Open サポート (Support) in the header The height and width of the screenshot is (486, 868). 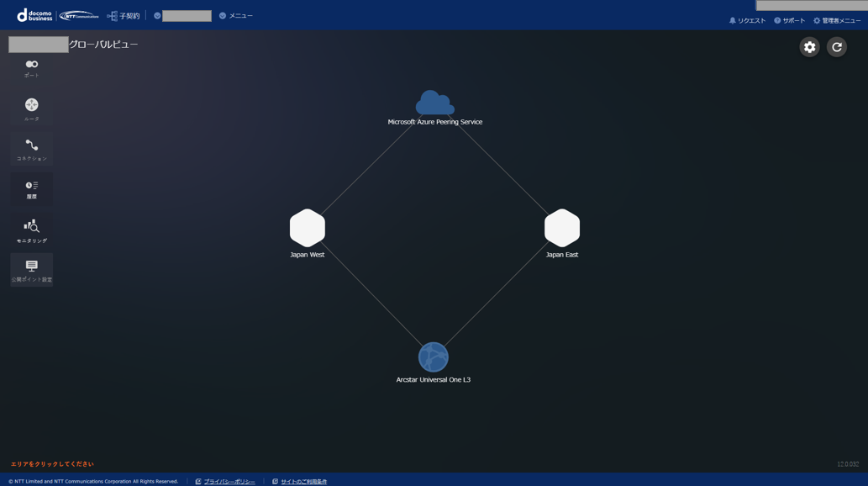[x=789, y=20]
